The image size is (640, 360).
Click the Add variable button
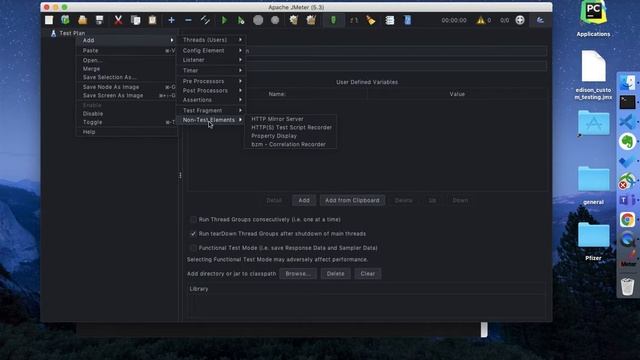pos(304,200)
